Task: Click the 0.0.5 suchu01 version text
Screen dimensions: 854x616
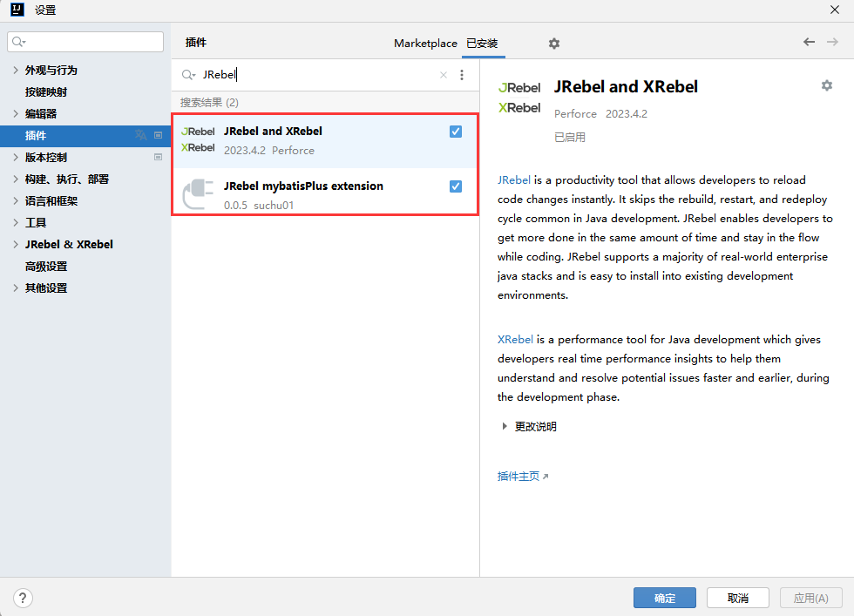Action: coord(259,206)
